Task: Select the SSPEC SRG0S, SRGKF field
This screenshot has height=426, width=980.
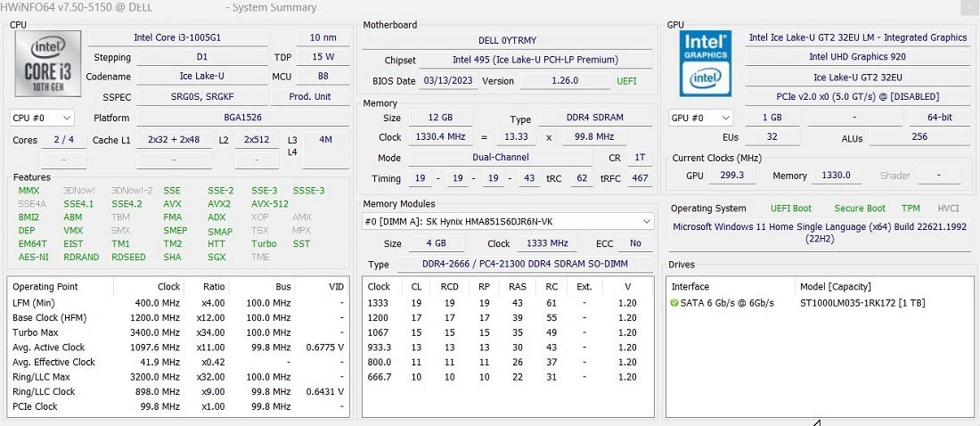Action: tap(202, 97)
